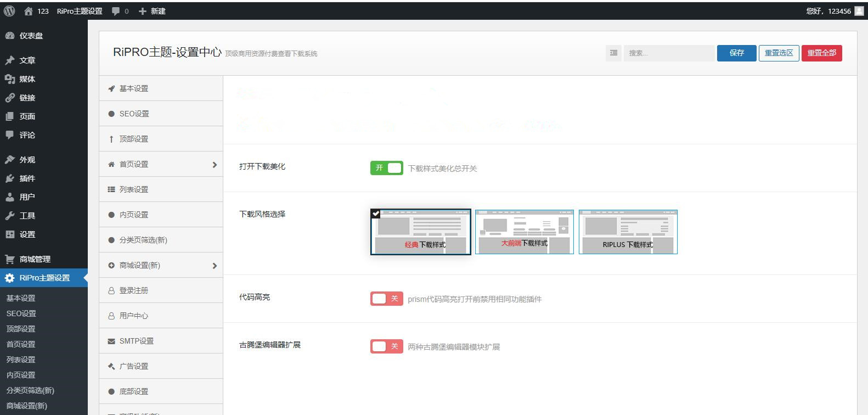The width and height of the screenshot is (868, 415).
Task: Open comments bubble icon in admin bar
Action: (x=116, y=11)
